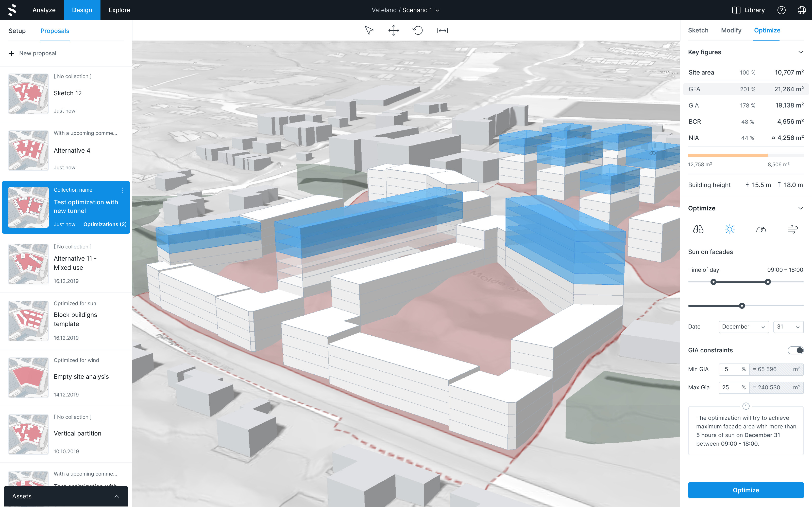Activate the move tool
The width and height of the screenshot is (812, 507).
coord(394,30)
